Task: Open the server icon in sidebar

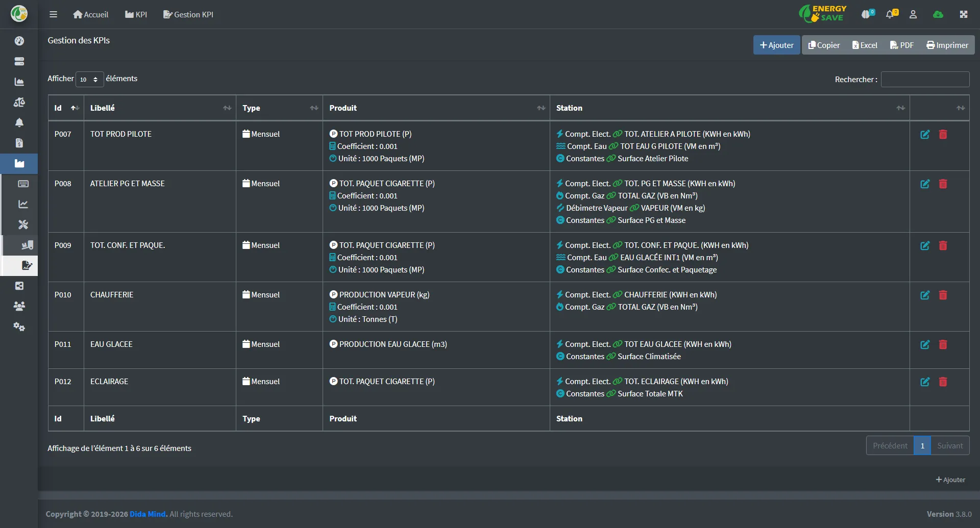Action: pos(19,61)
